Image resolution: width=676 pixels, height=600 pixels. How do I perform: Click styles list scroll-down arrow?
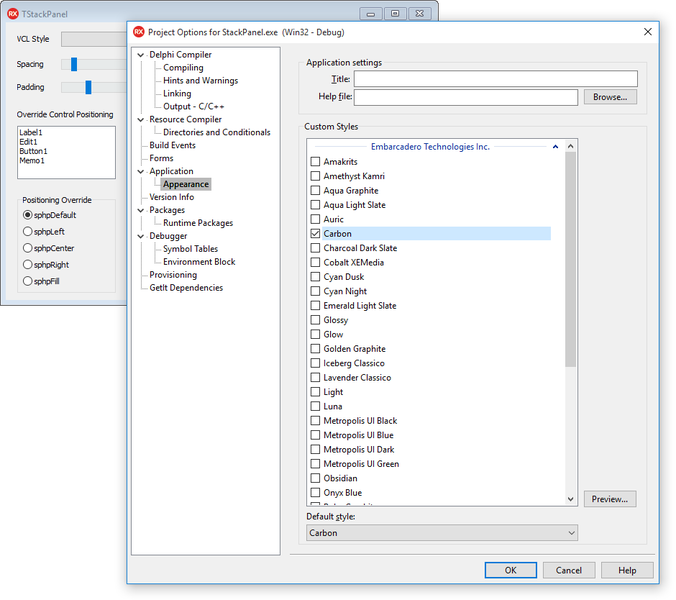570,499
